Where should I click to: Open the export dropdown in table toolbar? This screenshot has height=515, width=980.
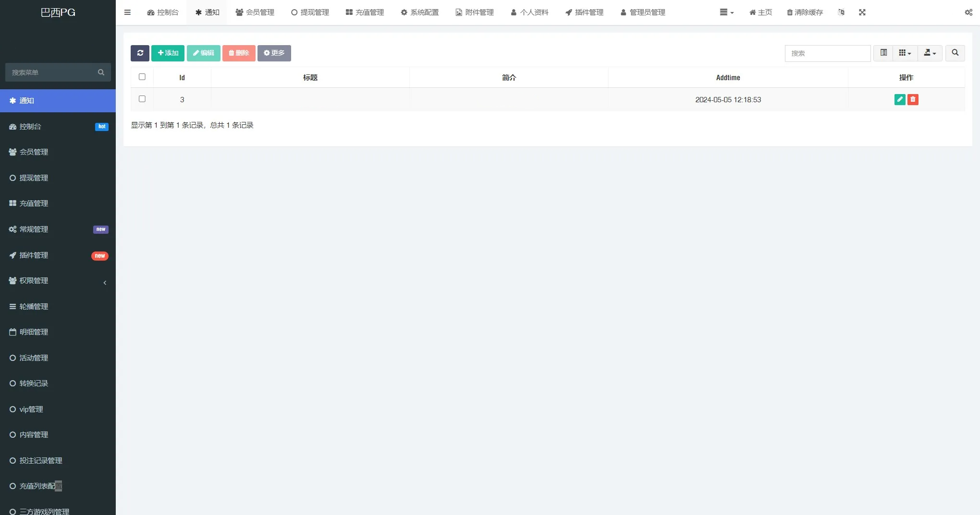tap(930, 53)
